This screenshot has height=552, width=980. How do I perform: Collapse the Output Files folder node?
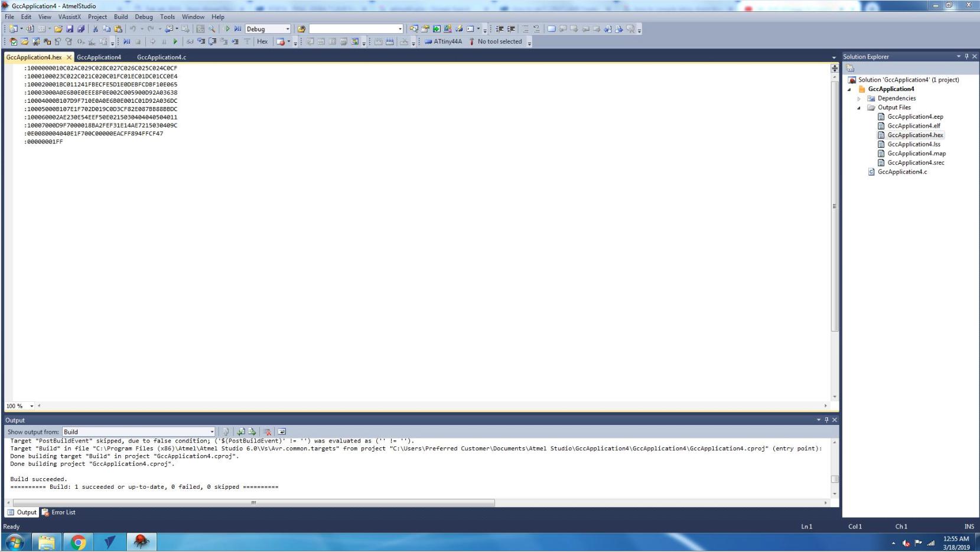tap(859, 108)
